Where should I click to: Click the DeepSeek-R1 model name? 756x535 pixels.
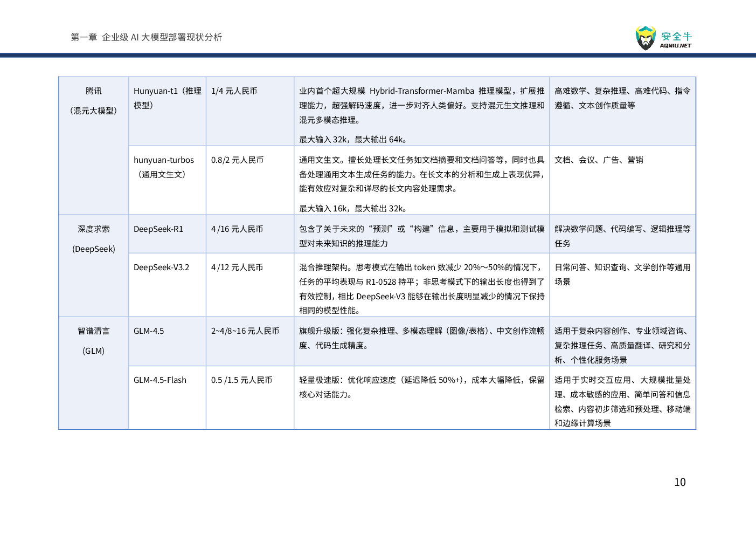tap(158, 229)
